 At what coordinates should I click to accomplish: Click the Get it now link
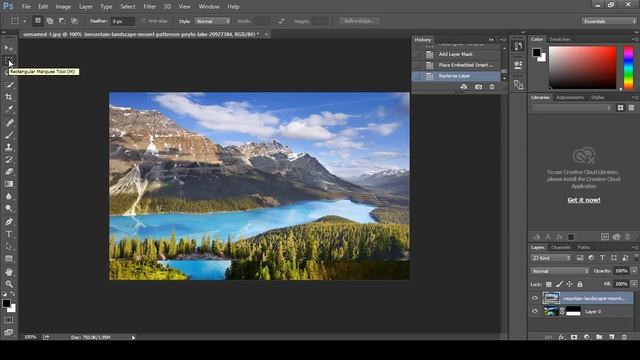584,200
